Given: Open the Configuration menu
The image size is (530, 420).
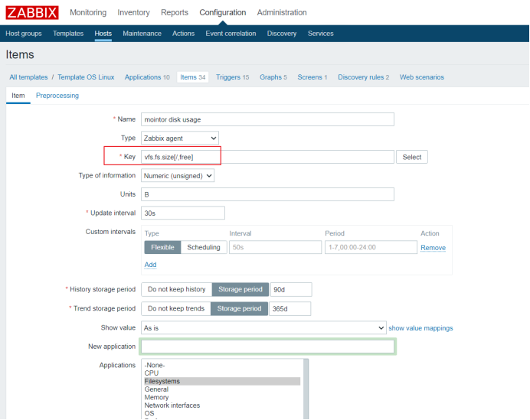Looking at the screenshot, I should pos(222,12).
